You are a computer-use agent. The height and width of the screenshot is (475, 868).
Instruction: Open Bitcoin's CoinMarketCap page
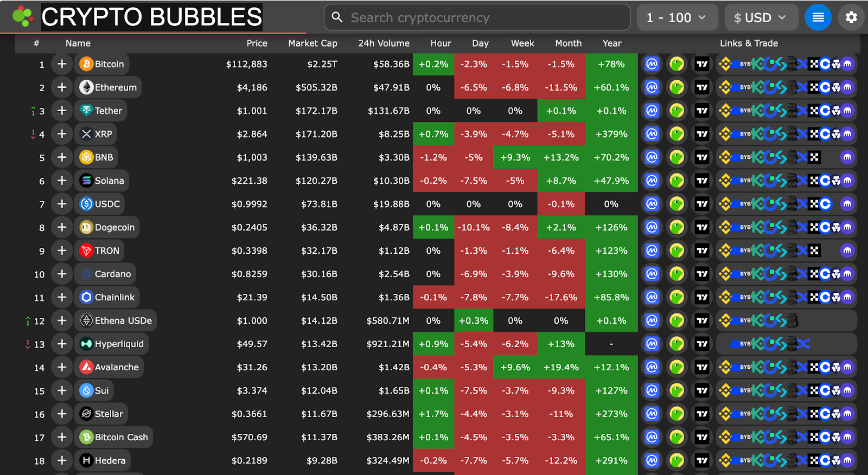(652, 64)
